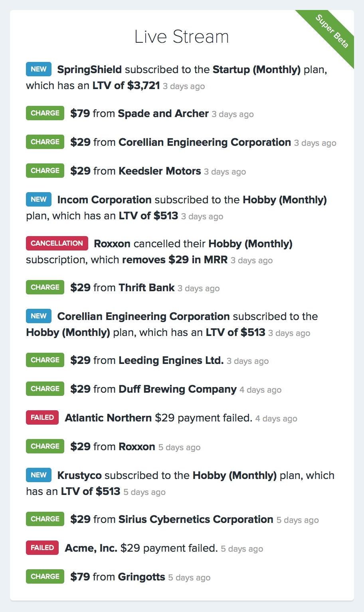Click the NEW badge next to Krustyco

click(39, 475)
